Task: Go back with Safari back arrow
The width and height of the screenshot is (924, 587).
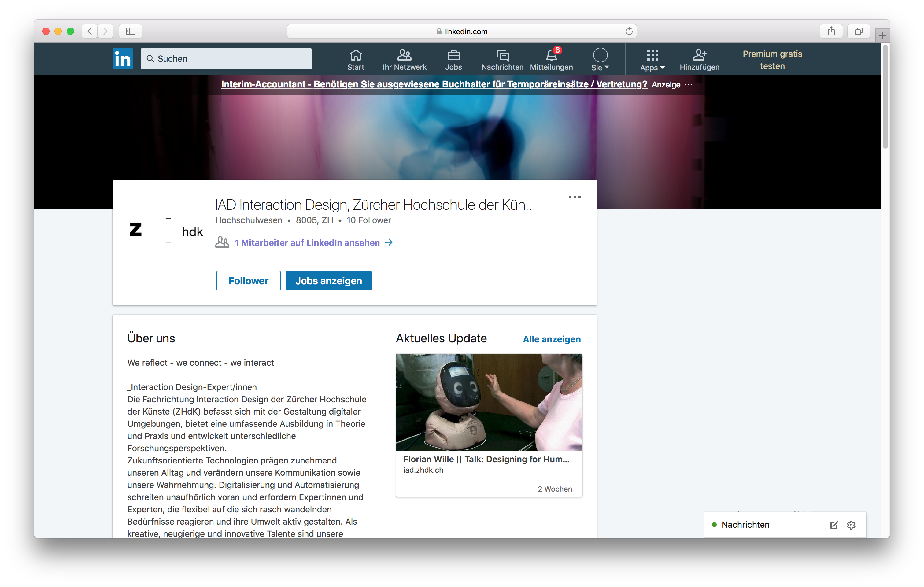Action: point(90,31)
